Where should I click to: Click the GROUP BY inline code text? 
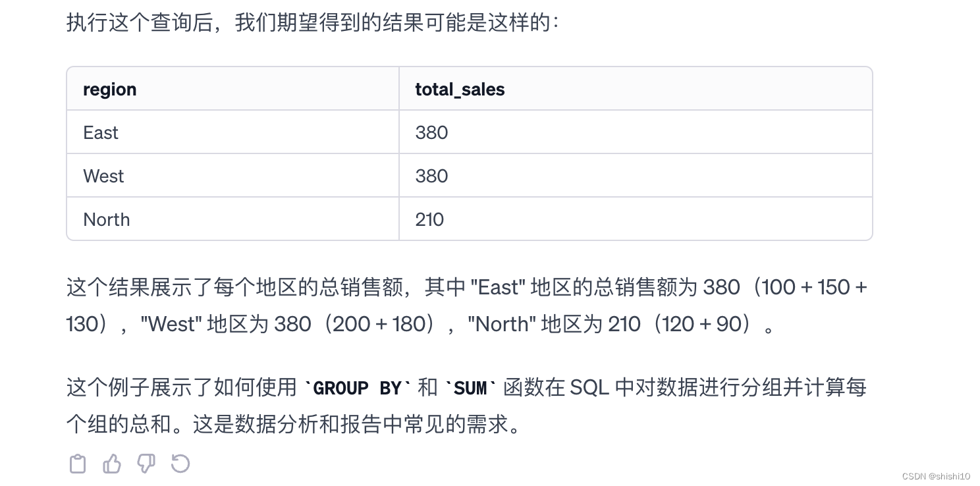(358, 389)
